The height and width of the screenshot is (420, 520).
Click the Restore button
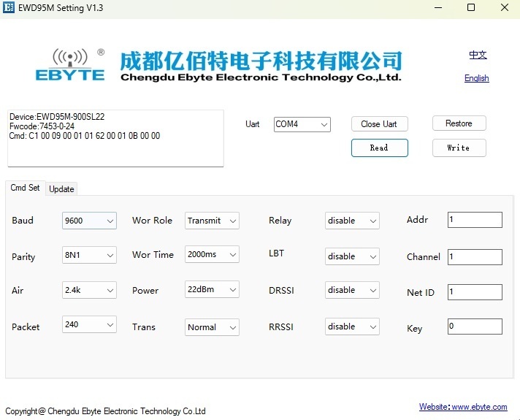pos(459,123)
